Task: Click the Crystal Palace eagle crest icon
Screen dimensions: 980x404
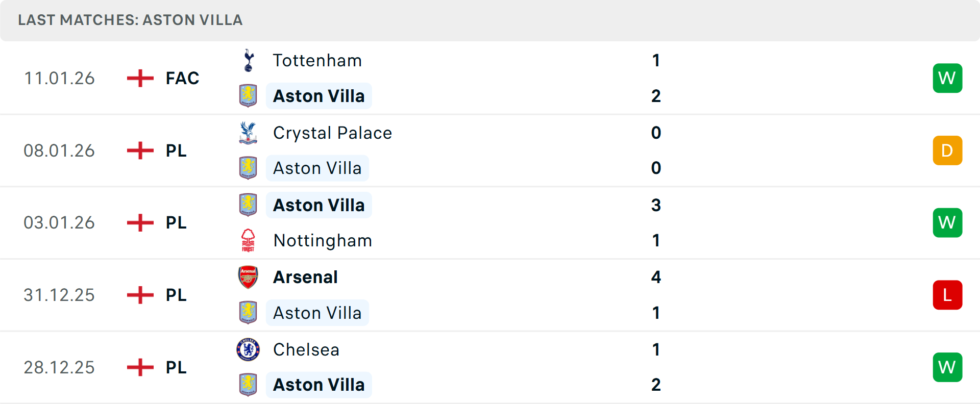Action: click(248, 133)
